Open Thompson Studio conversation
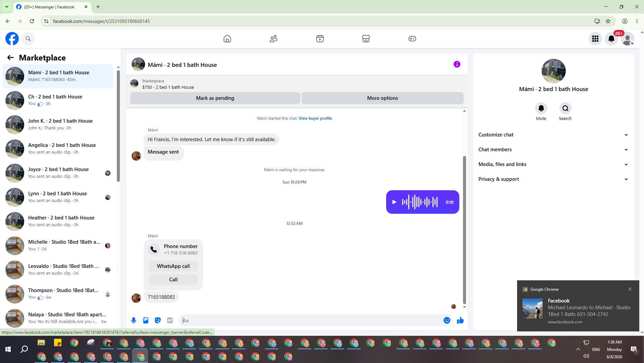The image size is (644, 363). [x=58, y=294]
